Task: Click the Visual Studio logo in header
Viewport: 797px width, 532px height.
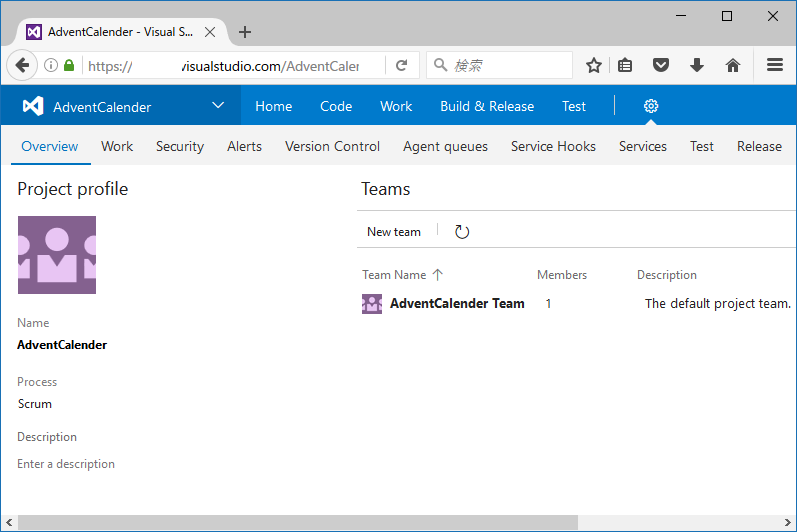Action: [33, 106]
